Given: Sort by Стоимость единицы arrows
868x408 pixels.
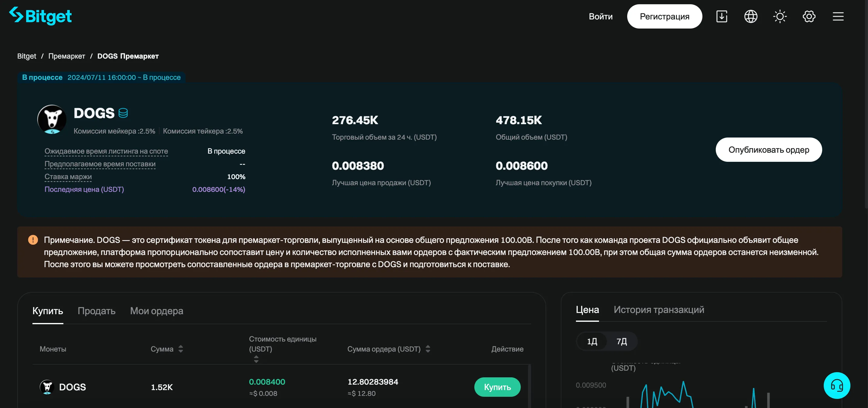Looking at the screenshot, I should click(256, 359).
